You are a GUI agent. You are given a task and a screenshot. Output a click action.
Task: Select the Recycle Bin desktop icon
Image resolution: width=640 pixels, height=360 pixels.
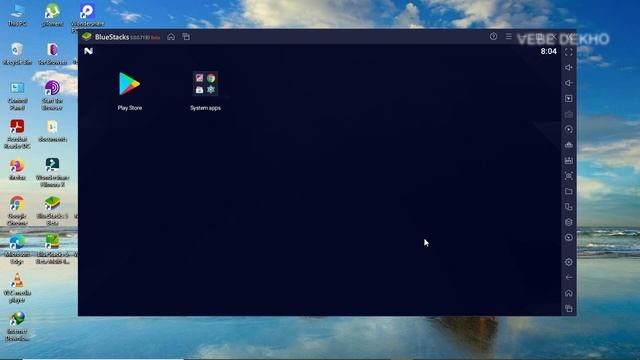point(17,53)
